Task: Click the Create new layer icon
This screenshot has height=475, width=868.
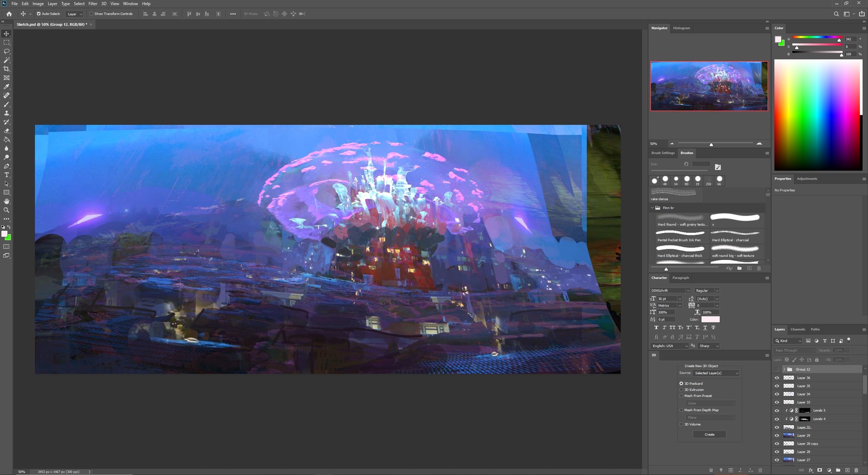Action: point(847,470)
